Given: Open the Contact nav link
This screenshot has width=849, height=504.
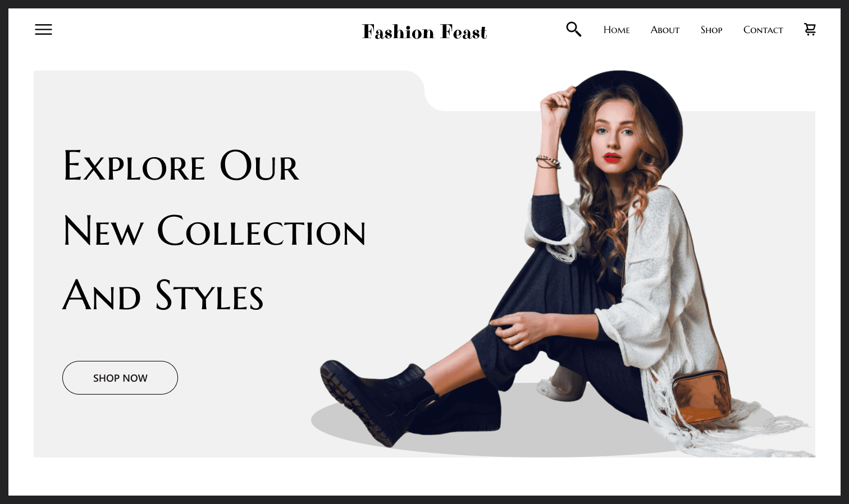Looking at the screenshot, I should pos(763,30).
